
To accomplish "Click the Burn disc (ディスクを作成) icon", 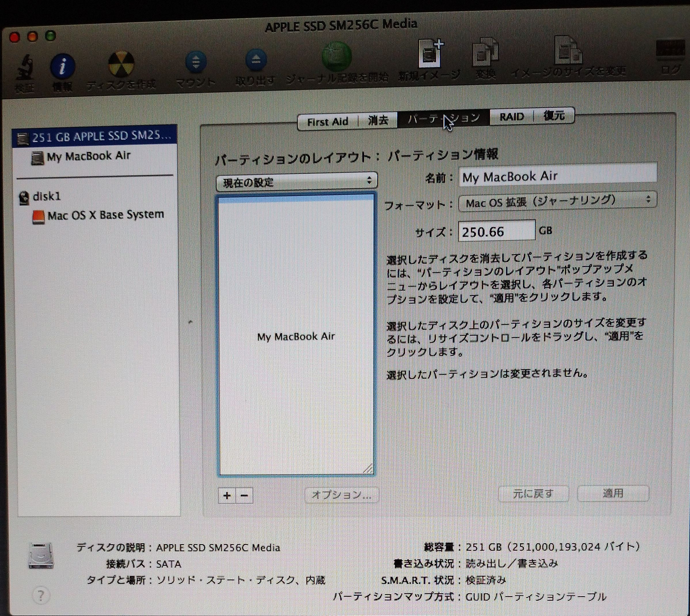I will 121,64.
